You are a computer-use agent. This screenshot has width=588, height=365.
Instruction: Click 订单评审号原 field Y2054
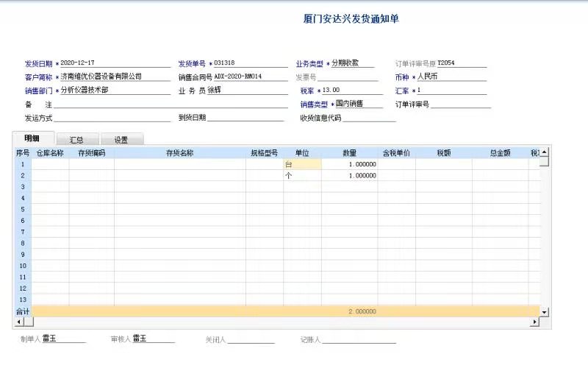(x=462, y=63)
